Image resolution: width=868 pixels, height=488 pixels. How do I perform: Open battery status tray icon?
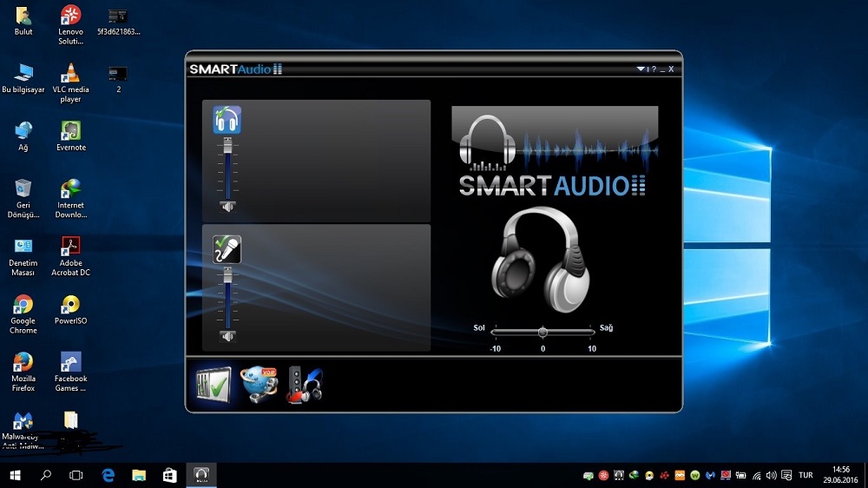[740, 475]
